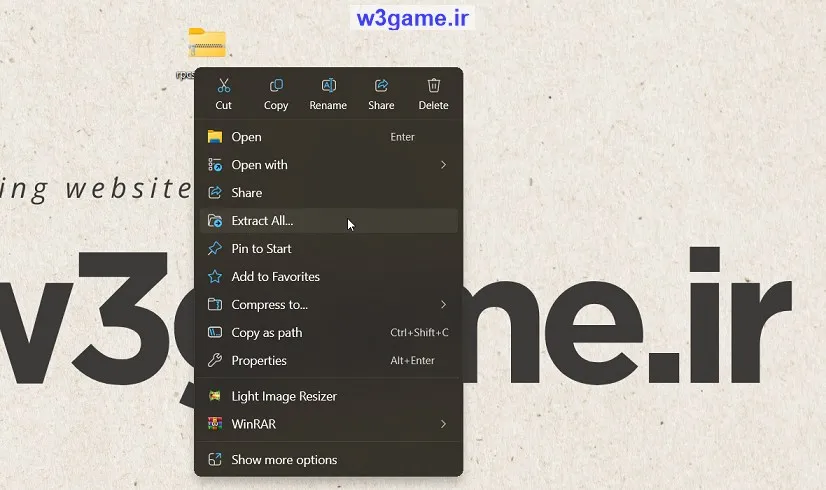Click the Extract All folder icon
The width and height of the screenshot is (826, 490).
[215, 221]
